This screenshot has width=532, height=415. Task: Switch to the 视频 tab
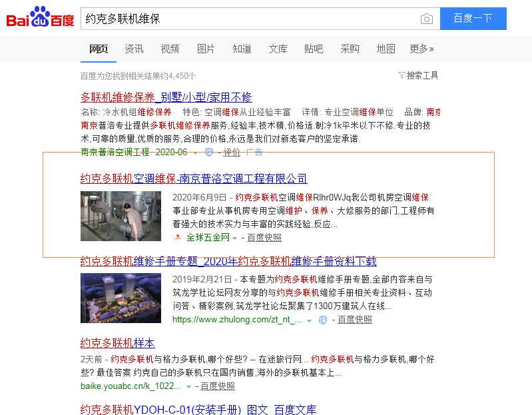click(170, 49)
